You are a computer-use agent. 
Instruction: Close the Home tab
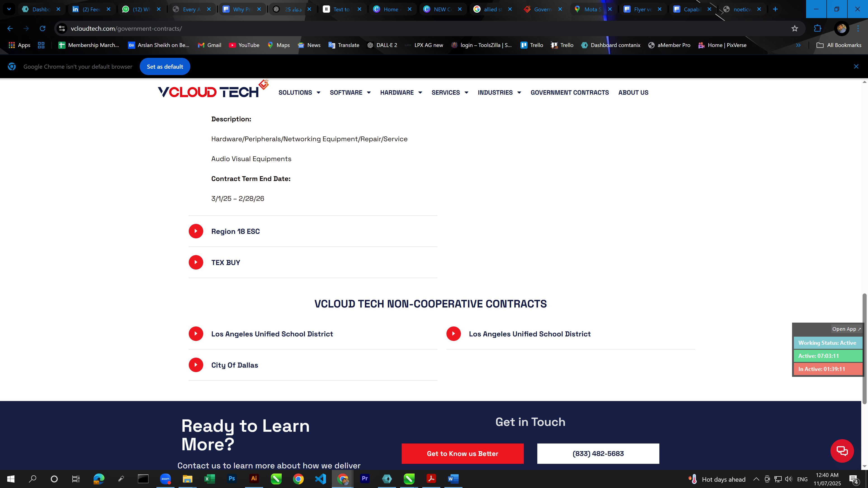pos(409,9)
